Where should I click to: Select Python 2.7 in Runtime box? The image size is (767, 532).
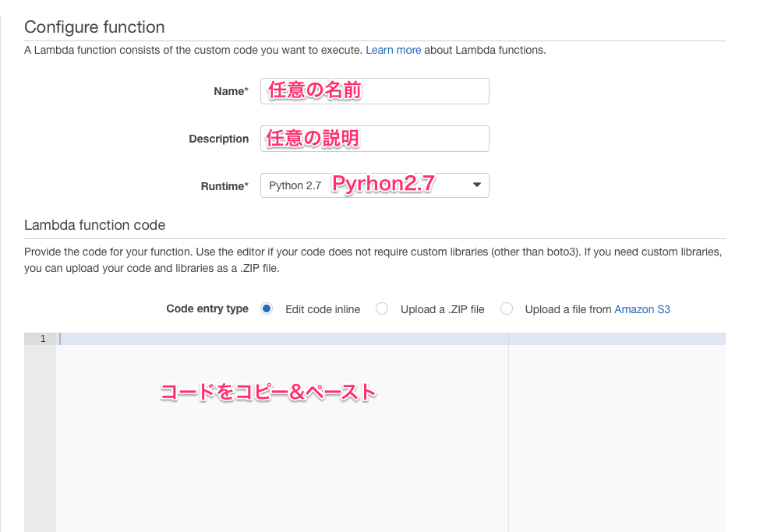click(295, 185)
